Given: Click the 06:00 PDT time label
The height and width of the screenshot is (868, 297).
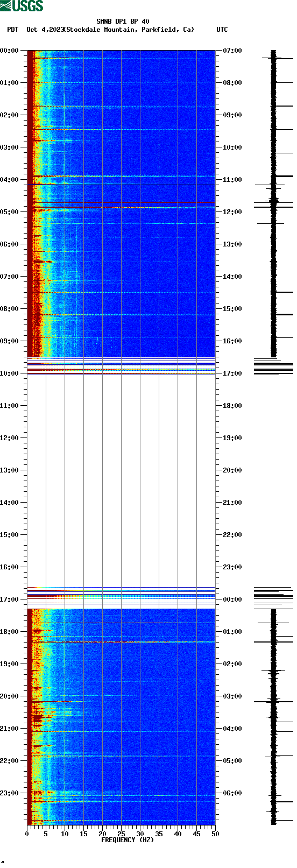Looking at the screenshot, I should tap(9, 244).
